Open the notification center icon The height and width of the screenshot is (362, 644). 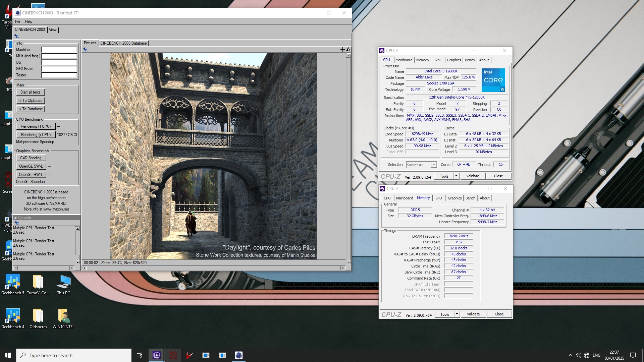(633, 355)
